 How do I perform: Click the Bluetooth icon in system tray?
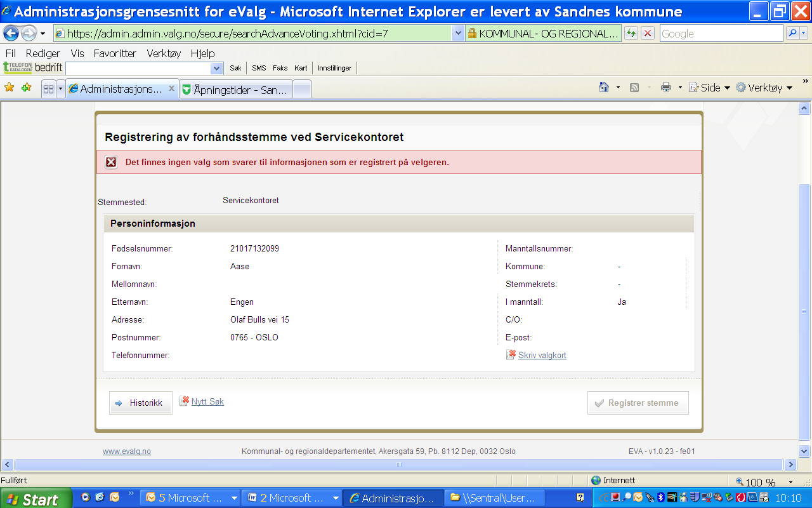pyautogui.click(x=660, y=498)
